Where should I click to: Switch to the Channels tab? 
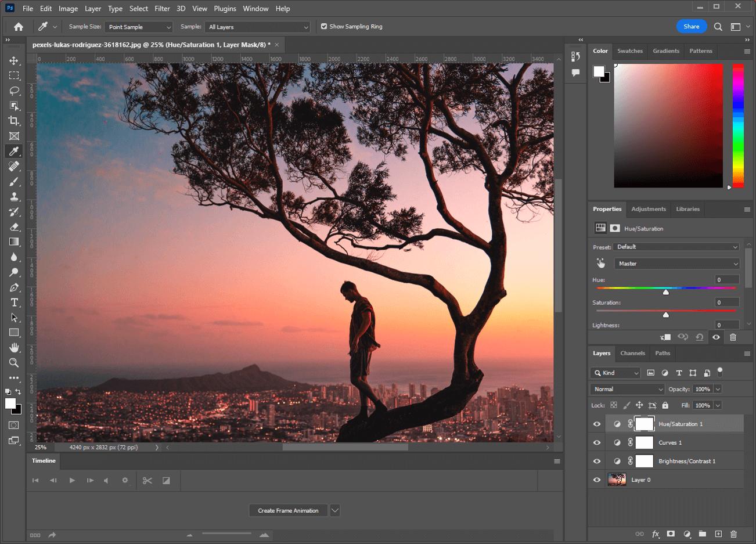(x=632, y=353)
